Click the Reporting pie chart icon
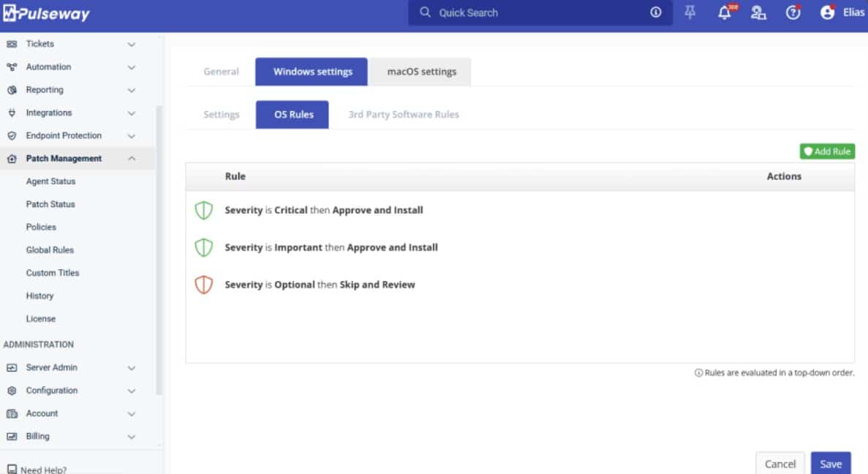Screen dimensions: 868x474 (12, 90)
